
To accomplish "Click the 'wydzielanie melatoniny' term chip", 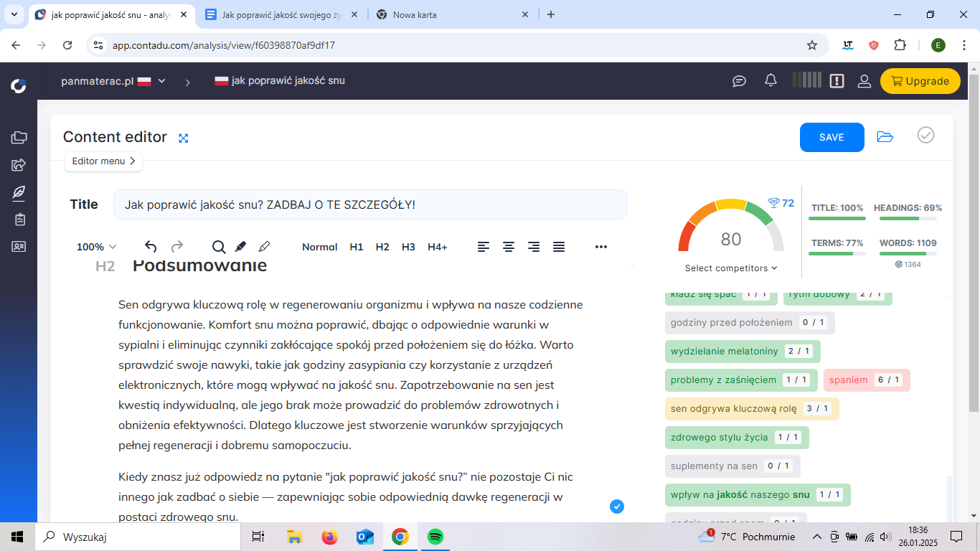I will [743, 352].
